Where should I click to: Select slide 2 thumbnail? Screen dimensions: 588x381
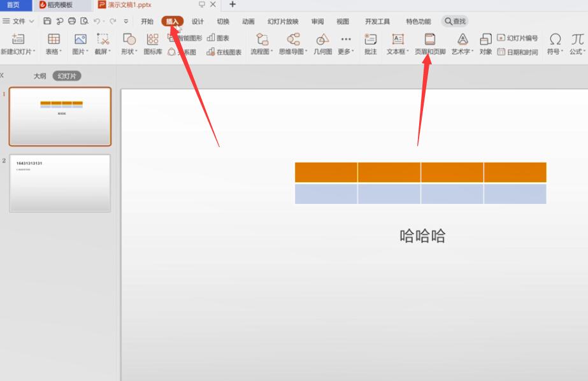[60, 183]
